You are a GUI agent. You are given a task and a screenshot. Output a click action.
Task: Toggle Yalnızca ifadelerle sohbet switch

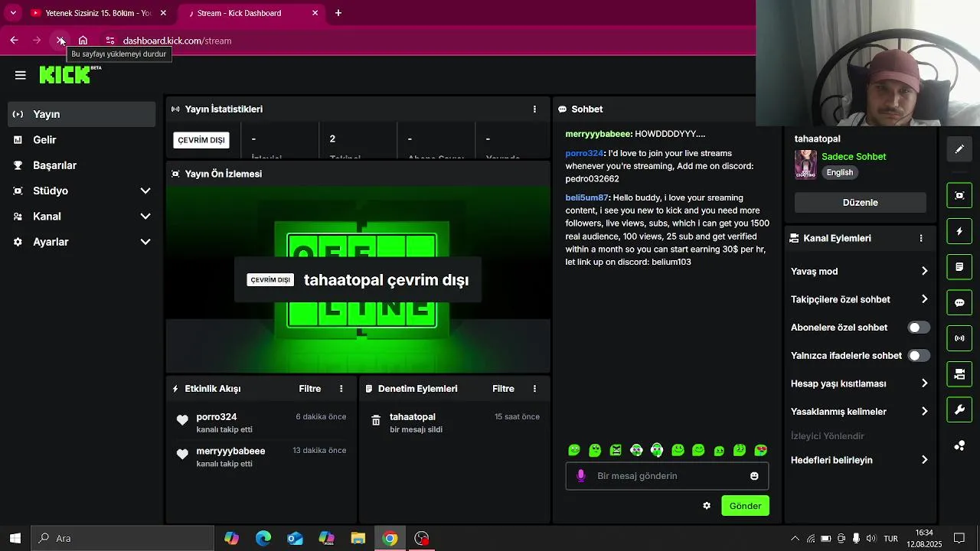point(919,356)
